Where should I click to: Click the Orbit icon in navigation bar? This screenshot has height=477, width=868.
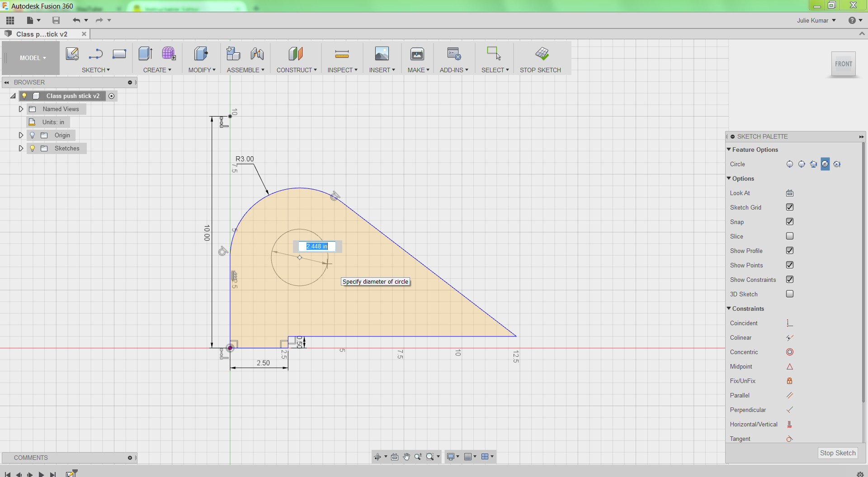click(377, 457)
